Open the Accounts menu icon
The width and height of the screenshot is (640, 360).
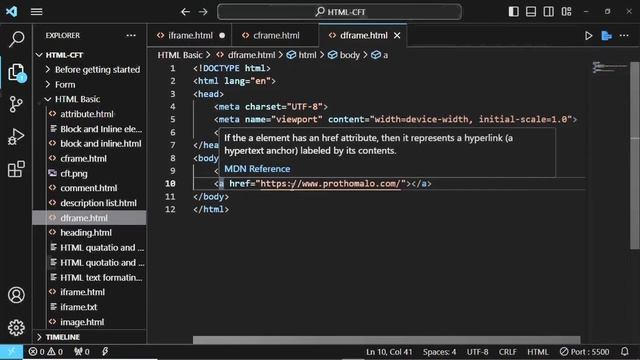tap(16, 295)
